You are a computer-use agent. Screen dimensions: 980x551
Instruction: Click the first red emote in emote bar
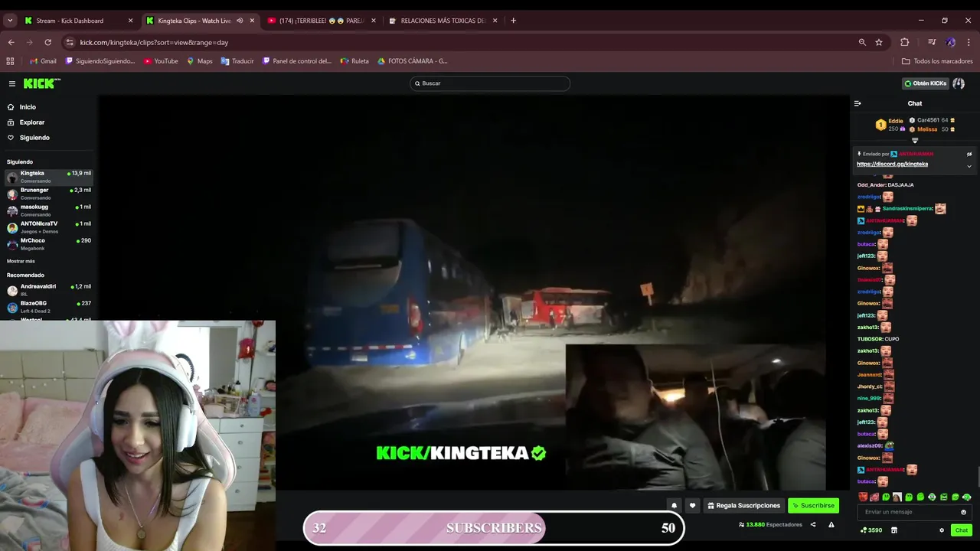point(863,497)
